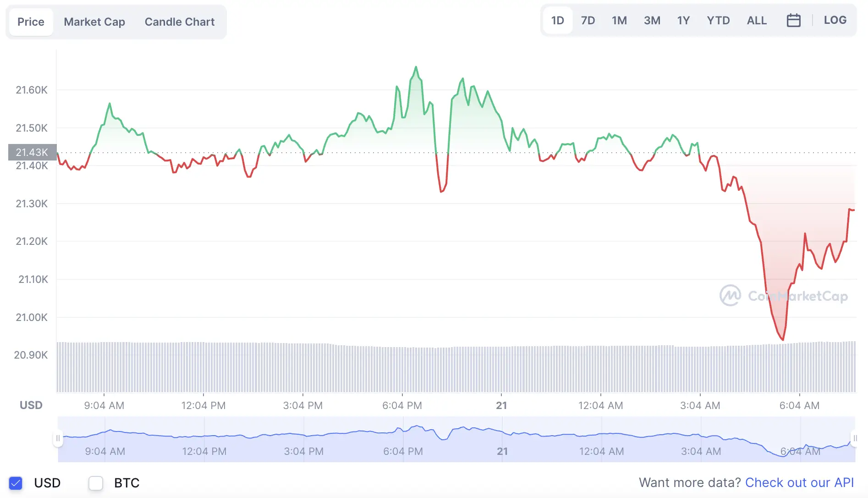Viewport: 868px width, 498px height.
Task: Switch to the Market Cap tab
Action: click(94, 22)
